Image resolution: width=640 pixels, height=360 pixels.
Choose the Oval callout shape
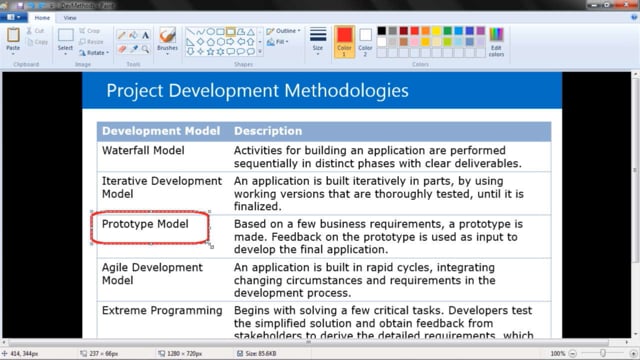tap(241, 51)
